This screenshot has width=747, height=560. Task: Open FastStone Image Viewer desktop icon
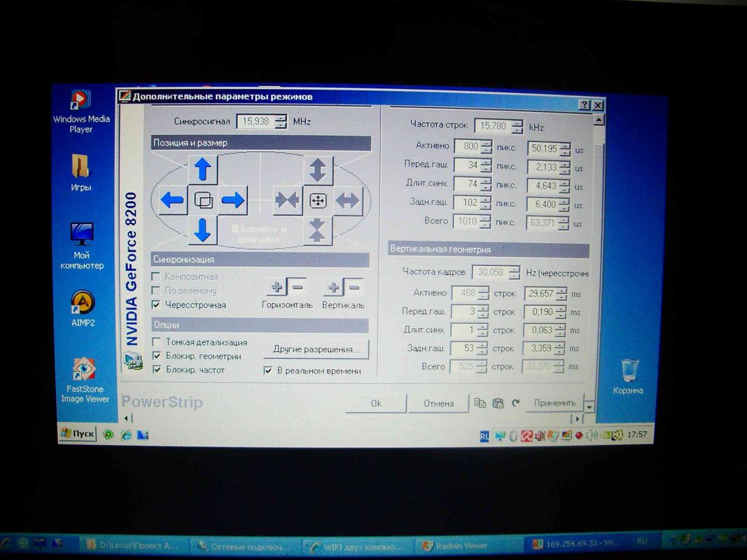(83, 370)
